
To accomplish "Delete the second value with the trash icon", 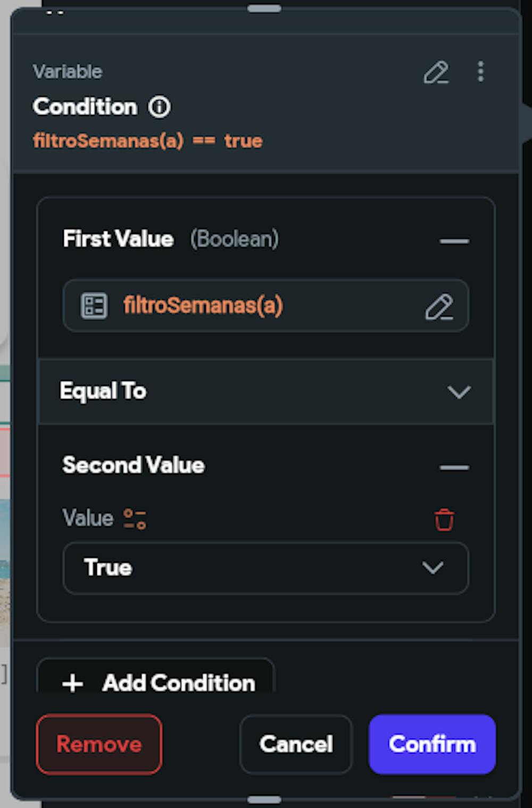I will [x=444, y=520].
